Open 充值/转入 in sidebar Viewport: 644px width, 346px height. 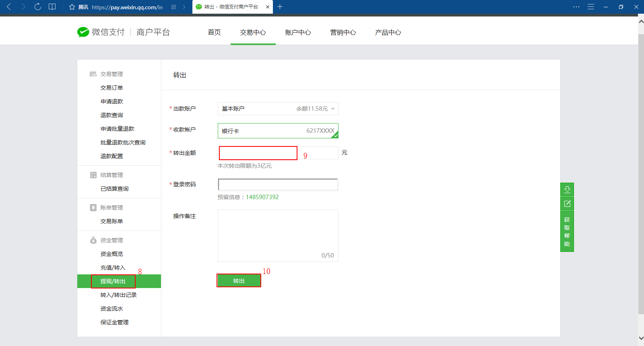tap(113, 268)
